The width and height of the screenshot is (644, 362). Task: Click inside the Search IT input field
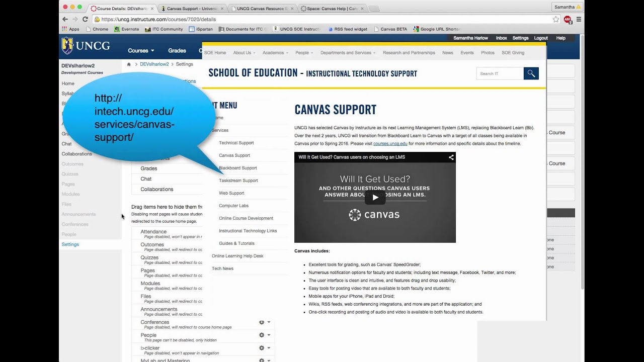click(500, 73)
